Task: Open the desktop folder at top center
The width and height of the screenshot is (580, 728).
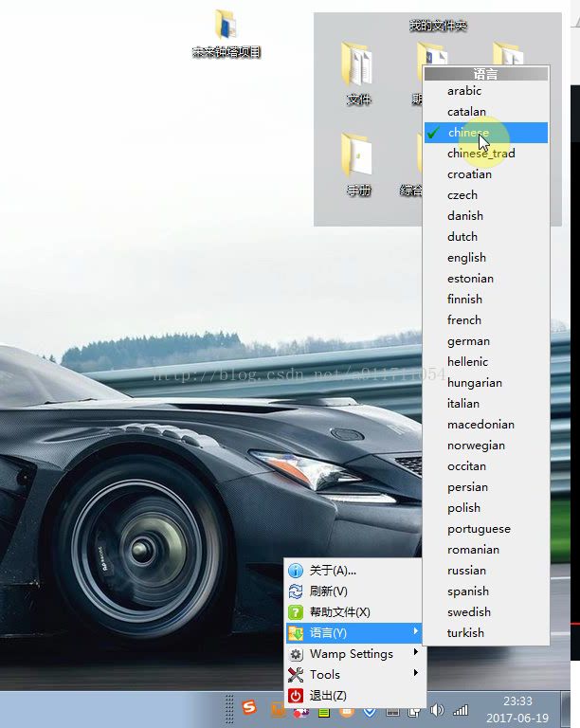Action: [x=226, y=24]
